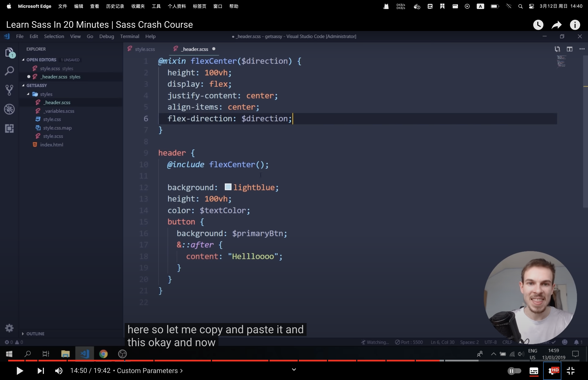Open the 历史记录 menu in Microsoft Edge
Image resolution: width=588 pixels, height=380 pixels.
(x=115, y=6)
